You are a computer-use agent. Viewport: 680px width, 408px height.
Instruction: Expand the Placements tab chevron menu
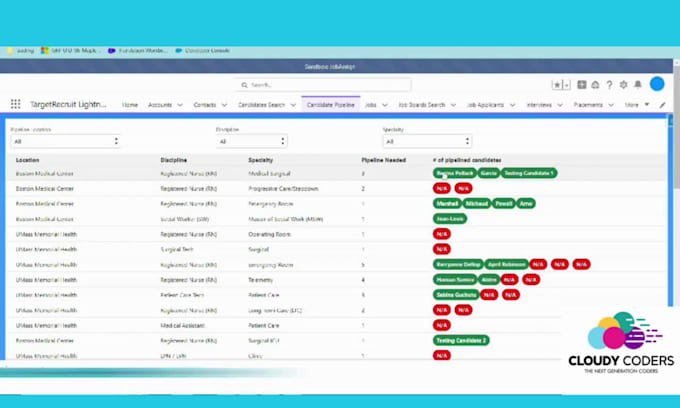611,105
